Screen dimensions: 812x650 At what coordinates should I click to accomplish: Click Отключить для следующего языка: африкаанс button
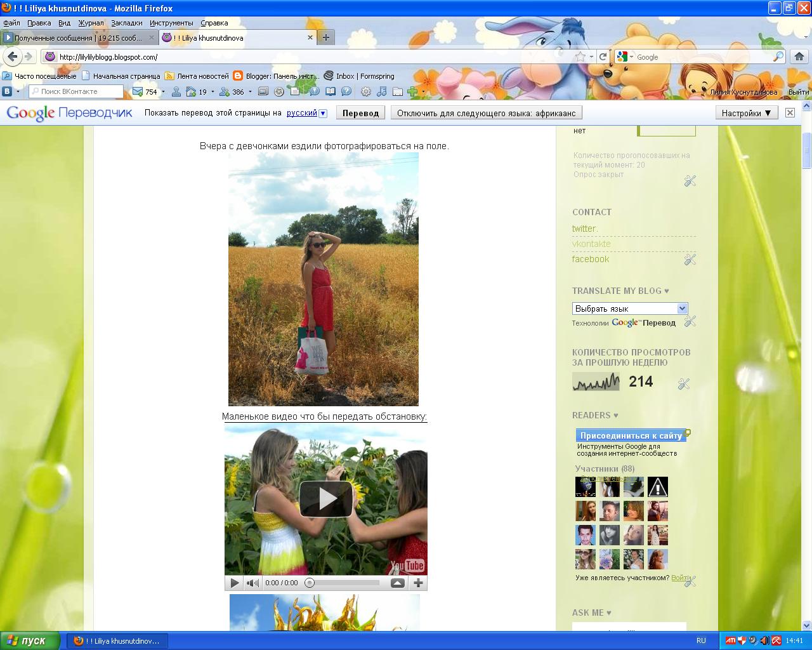point(487,113)
